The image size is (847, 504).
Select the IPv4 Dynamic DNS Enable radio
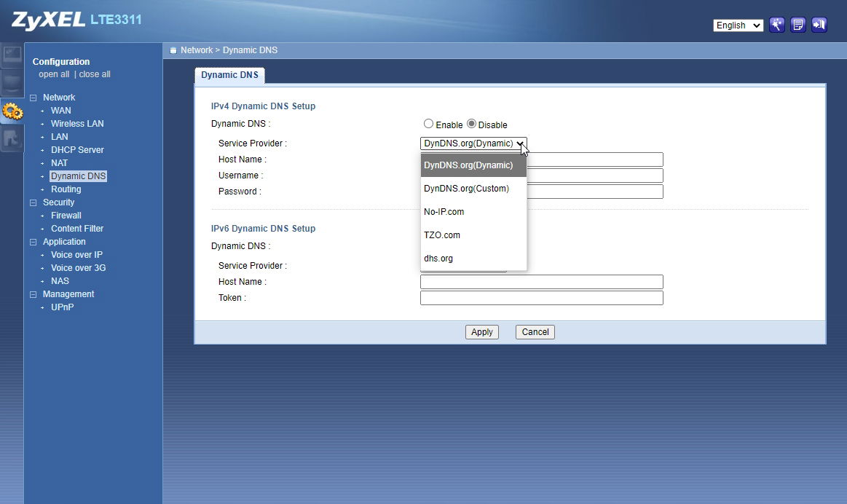click(428, 125)
